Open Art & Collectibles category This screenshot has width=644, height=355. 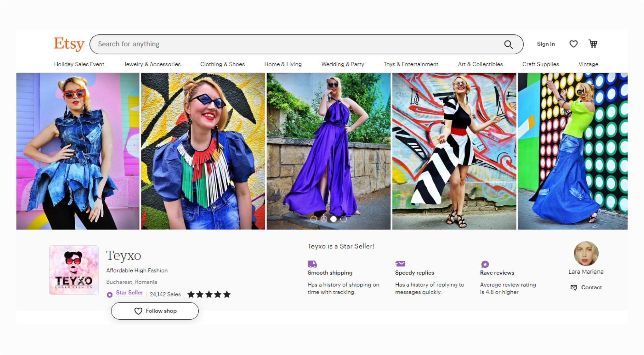[x=480, y=64]
